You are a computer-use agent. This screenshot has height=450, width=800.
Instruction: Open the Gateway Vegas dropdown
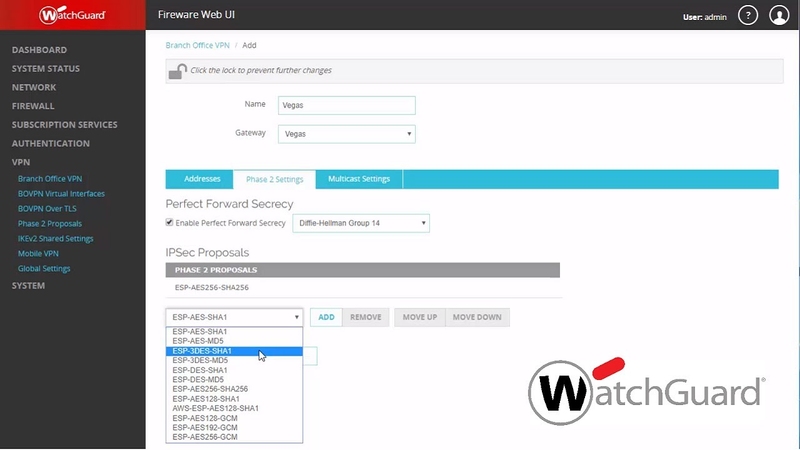[x=346, y=134]
